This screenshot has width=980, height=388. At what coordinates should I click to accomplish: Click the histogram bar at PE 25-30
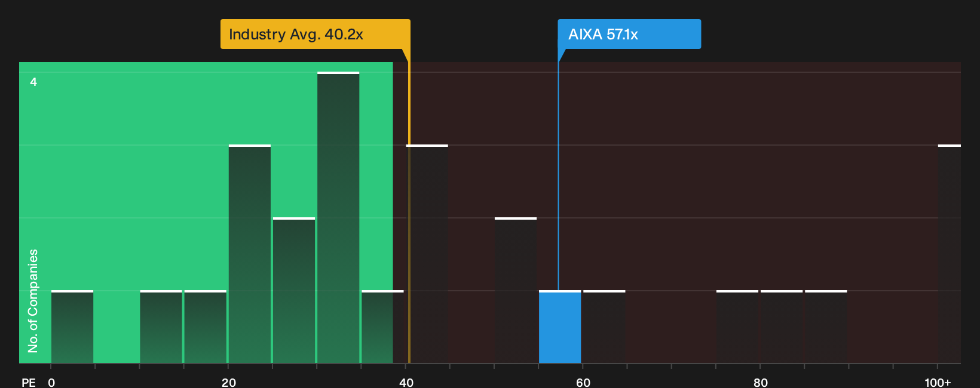tap(294, 291)
